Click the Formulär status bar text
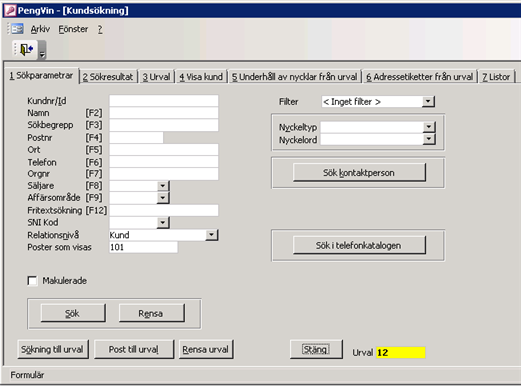521x386 pixels. [27, 375]
